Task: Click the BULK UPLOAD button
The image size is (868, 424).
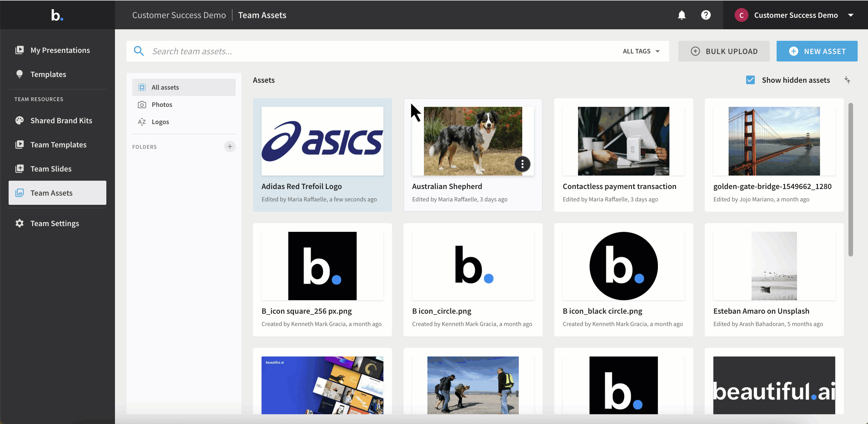Action: (724, 51)
